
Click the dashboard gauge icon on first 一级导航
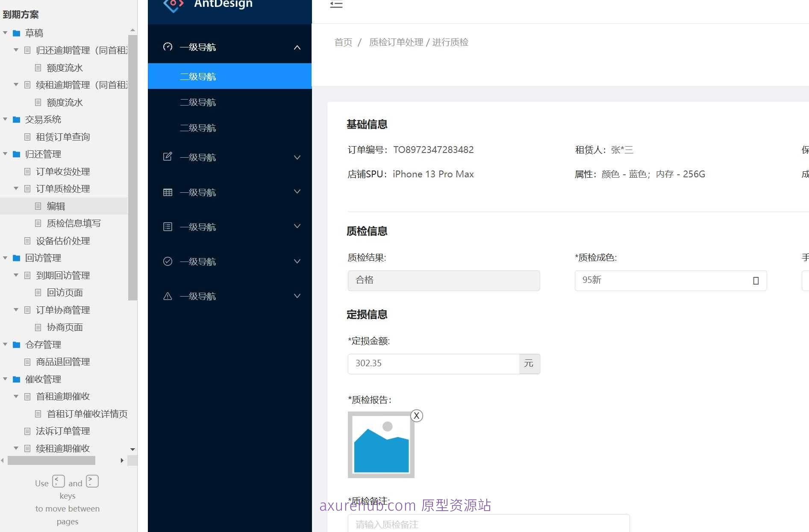pos(168,47)
